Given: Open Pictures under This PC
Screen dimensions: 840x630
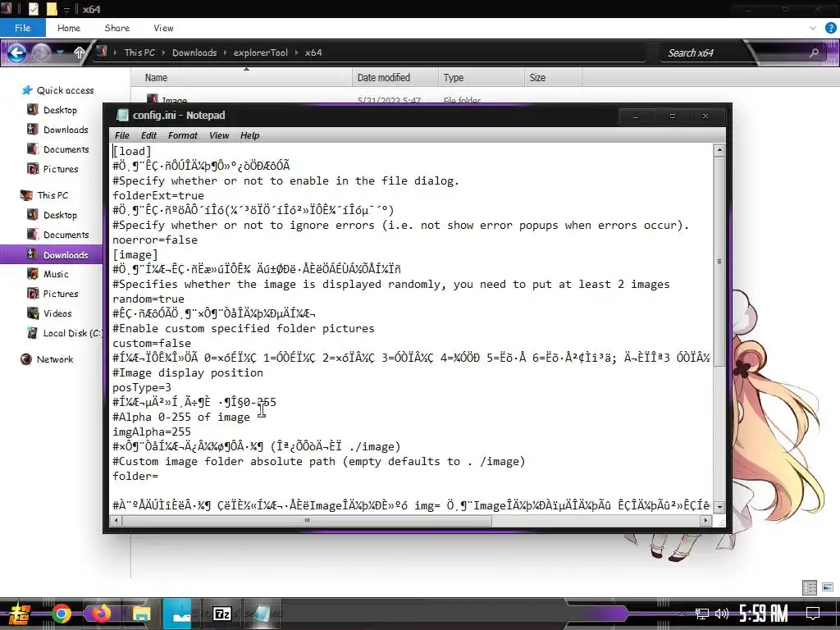Looking at the screenshot, I should [53, 294].
